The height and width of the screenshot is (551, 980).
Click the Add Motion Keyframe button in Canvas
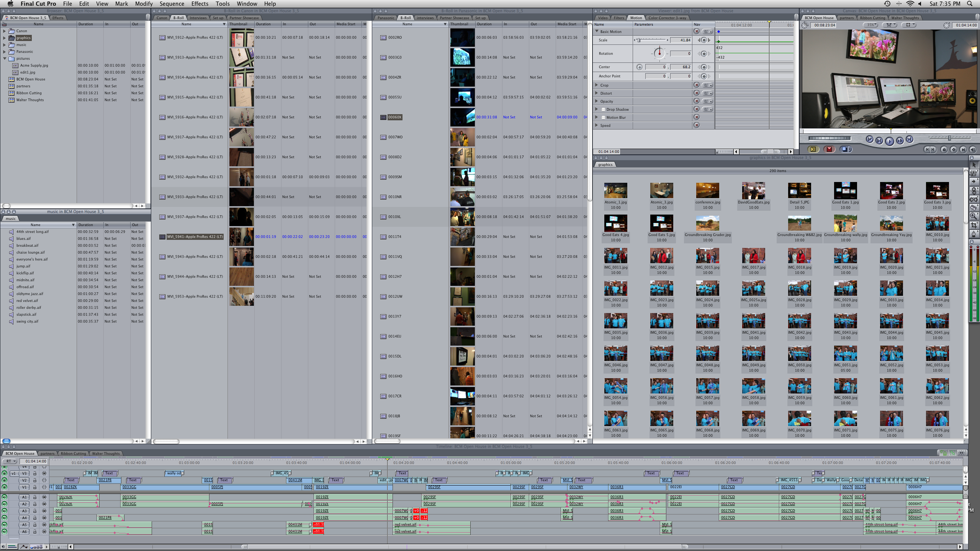tap(954, 149)
